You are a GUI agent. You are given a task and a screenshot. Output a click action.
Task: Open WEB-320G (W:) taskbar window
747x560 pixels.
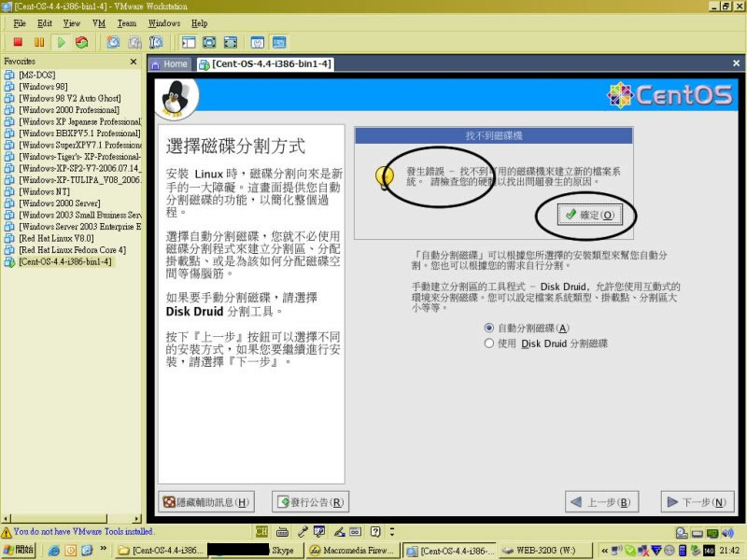[x=545, y=551]
